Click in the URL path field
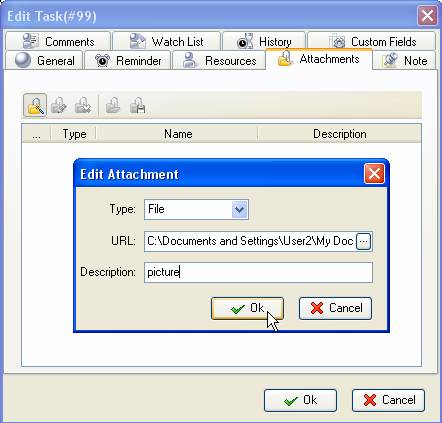This screenshot has width=442, height=423. 250,241
